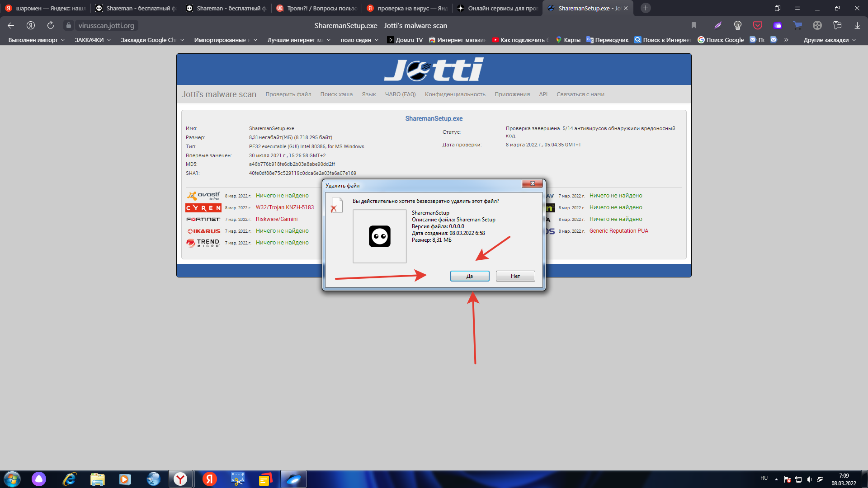The height and width of the screenshot is (488, 868).
Task: Reload the current page
Action: pyautogui.click(x=51, y=25)
